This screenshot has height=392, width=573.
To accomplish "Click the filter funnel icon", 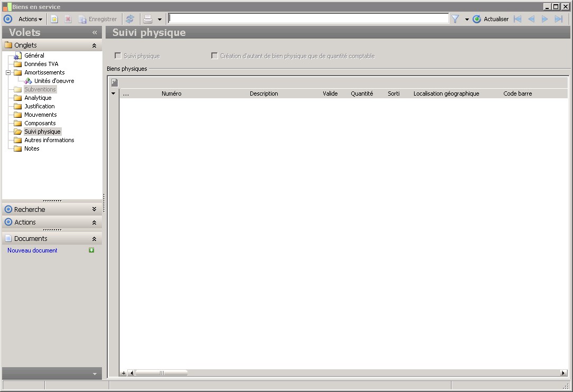I will 455,19.
